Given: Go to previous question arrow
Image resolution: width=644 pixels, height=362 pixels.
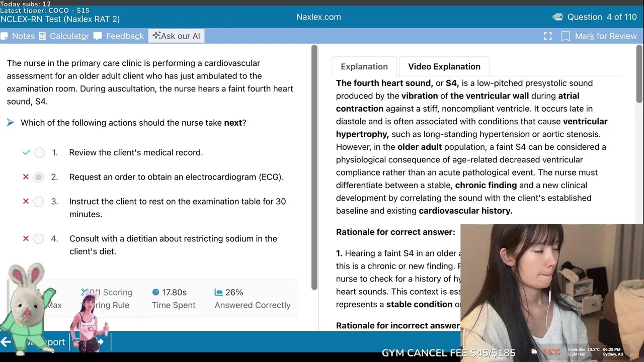Looking at the screenshot, I should [6, 342].
